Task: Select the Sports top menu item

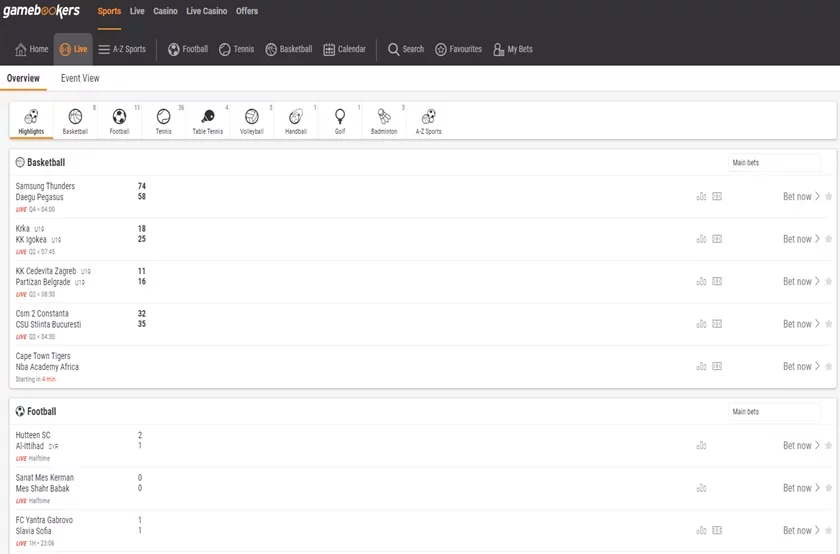Action: click(109, 11)
